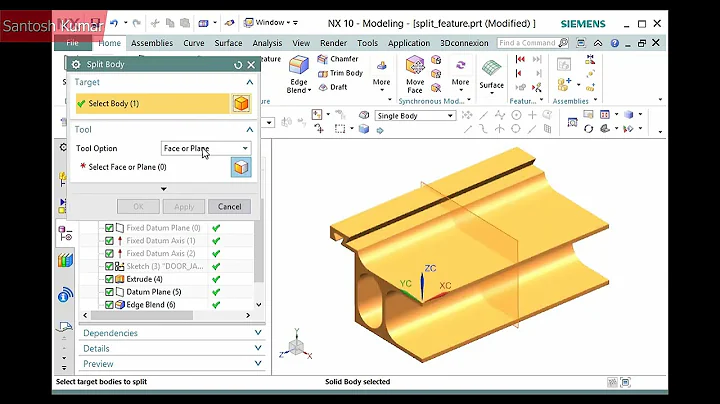Expand the Details panel
The image size is (720, 404).
(x=258, y=348)
